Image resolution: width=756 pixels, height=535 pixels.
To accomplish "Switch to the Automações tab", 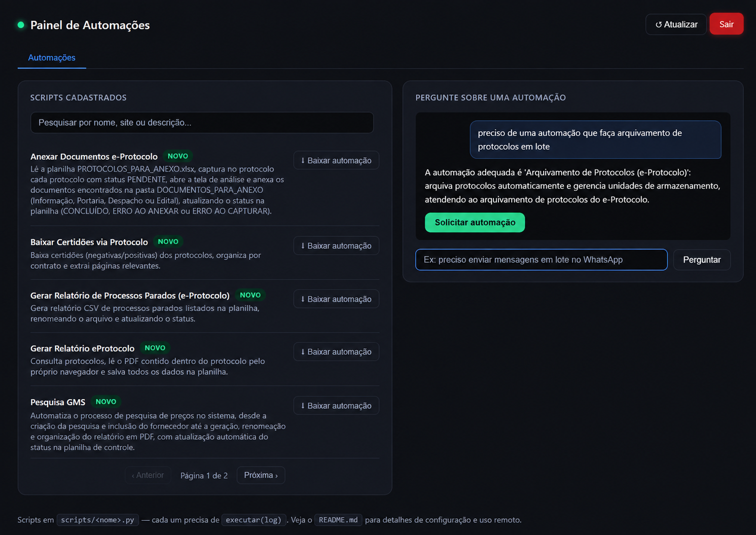I will (52, 58).
